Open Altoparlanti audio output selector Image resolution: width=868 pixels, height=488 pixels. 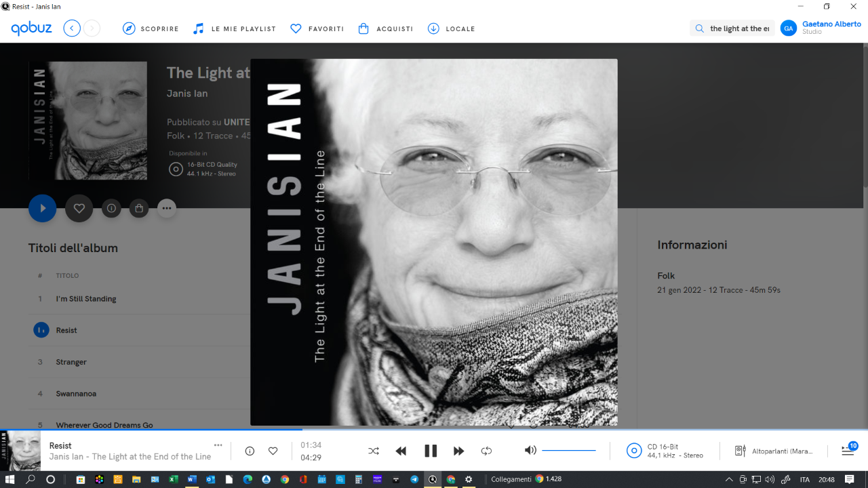coord(774,451)
